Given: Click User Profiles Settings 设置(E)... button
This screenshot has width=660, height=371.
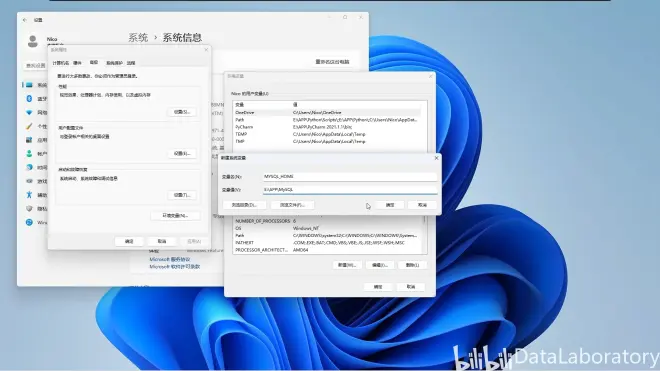Looking at the screenshot, I should click(182, 153).
